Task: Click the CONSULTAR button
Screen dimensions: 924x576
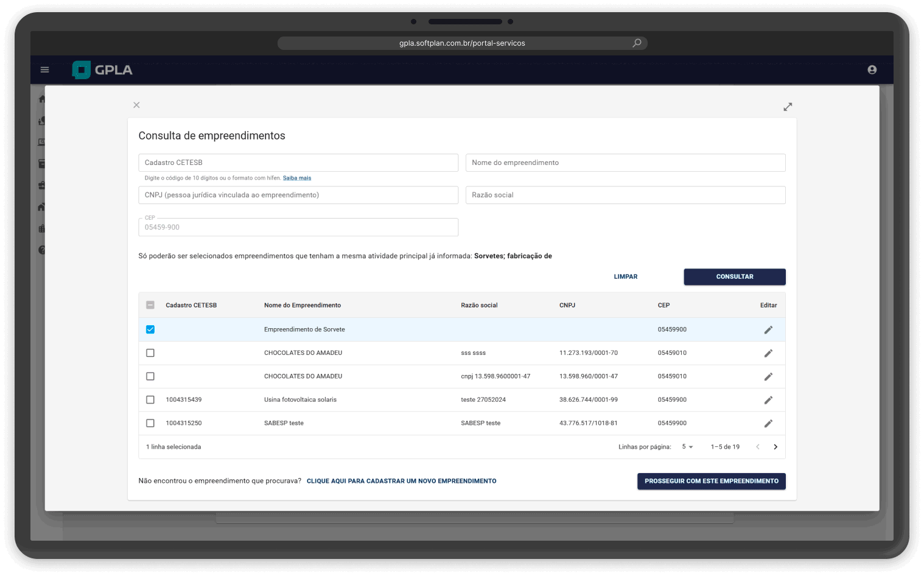Action: [x=734, y=276]
